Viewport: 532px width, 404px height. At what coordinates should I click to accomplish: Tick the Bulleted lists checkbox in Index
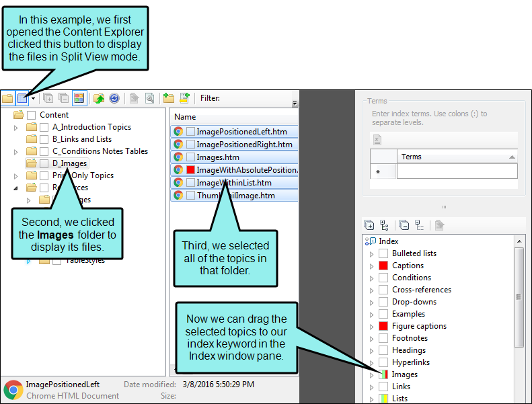tap(383, 253)
